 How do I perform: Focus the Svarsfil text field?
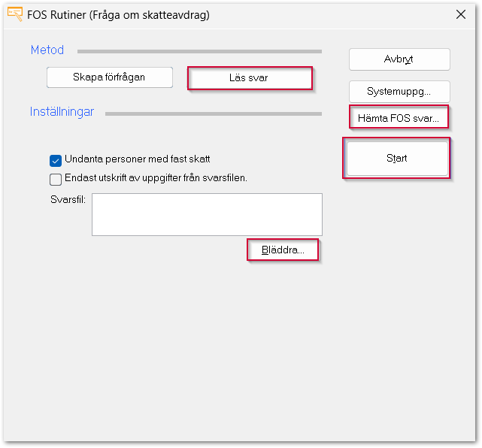(207, 214)
